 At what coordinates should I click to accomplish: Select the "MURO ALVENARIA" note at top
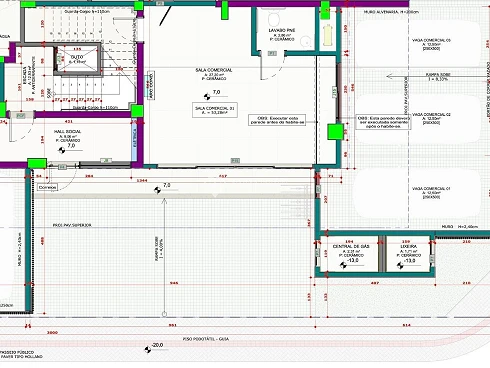(x=391, y=12)
